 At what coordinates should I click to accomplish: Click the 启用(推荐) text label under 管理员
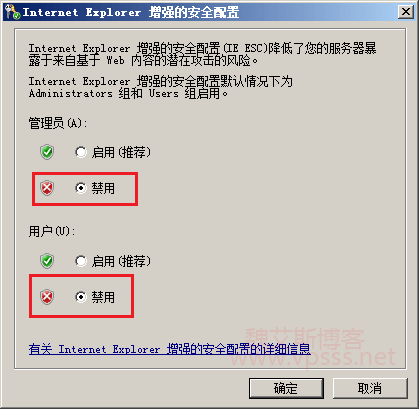tap(121, 152)
